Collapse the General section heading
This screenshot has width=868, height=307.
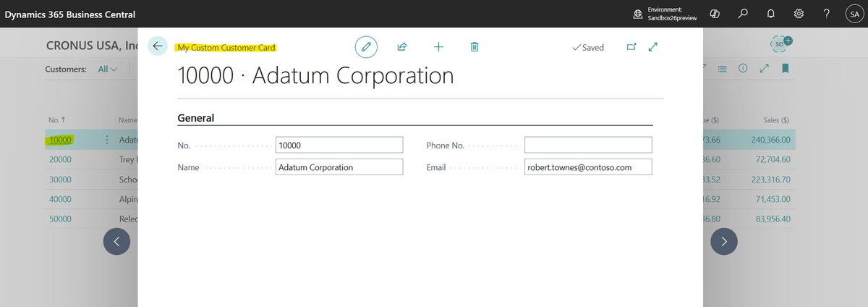pos(196,118)
